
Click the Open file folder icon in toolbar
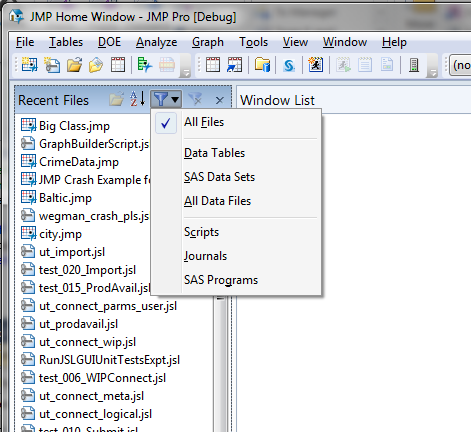point(74,65)
